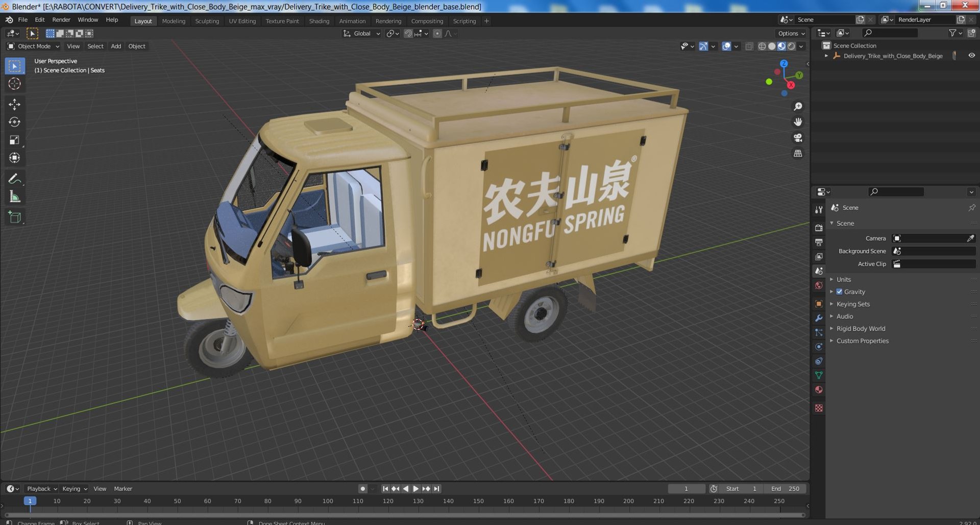Viewport: 980px width, 525px height.
Task: Toggle auto keying record button
Action: [362, 489]
